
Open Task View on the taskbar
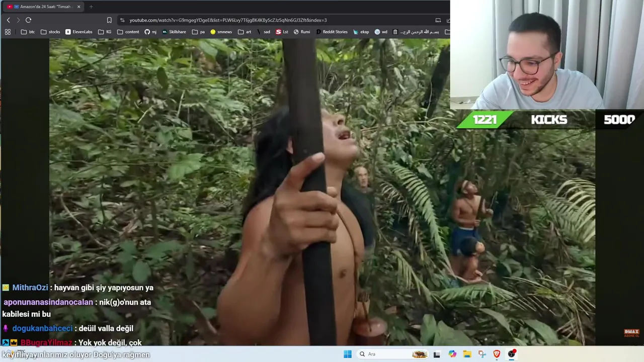[437, 354]
